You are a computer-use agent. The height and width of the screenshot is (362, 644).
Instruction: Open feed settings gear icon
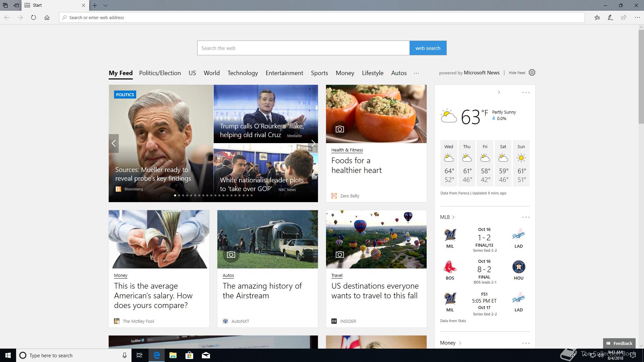coord(532,72)
